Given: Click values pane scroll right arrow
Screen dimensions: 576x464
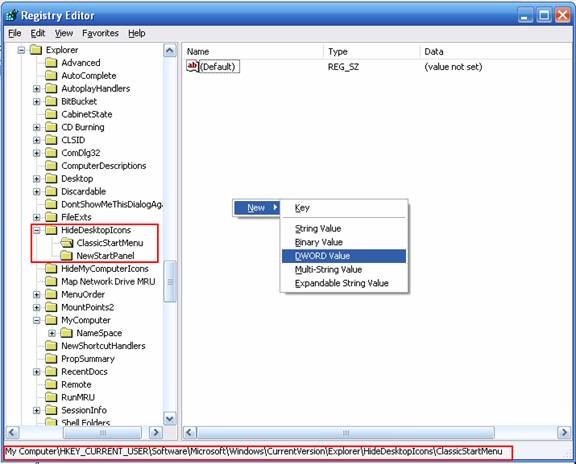Looking at the screenshot, I should [564, 432].
